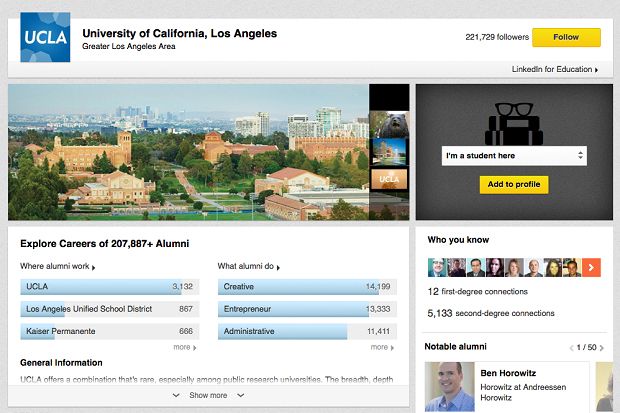Click the General Information heading
This screenshot has width=620, height=413.
click(x=61, y=363)
